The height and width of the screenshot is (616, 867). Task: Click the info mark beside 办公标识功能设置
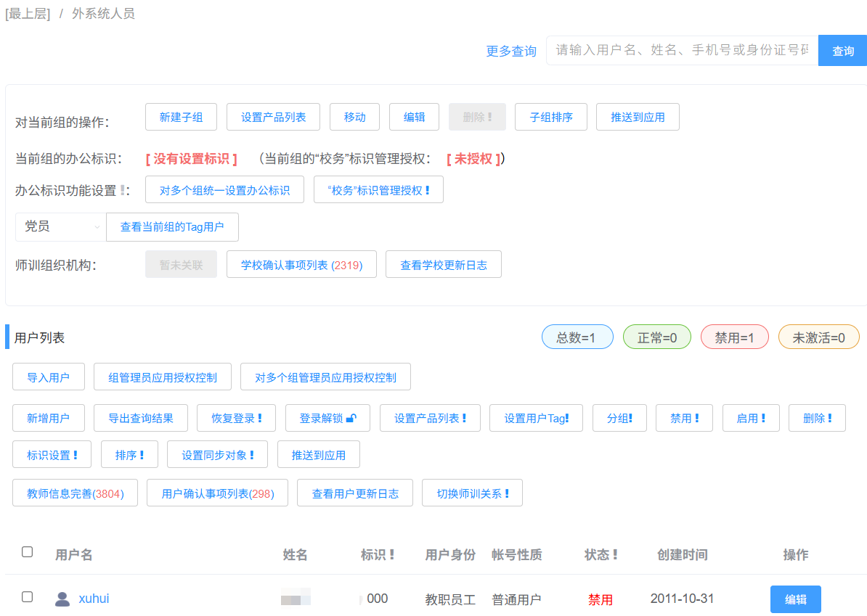click(x=123, y=191)
